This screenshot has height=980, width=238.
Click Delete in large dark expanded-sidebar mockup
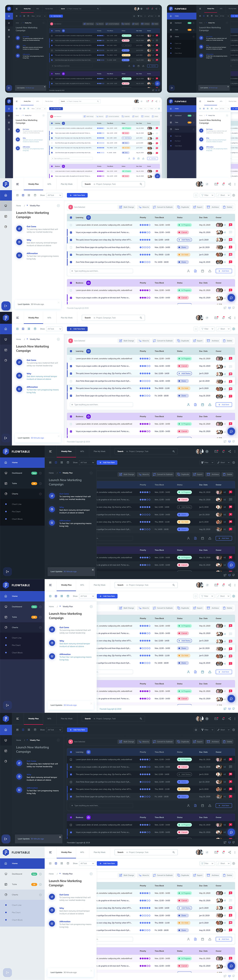227,474
